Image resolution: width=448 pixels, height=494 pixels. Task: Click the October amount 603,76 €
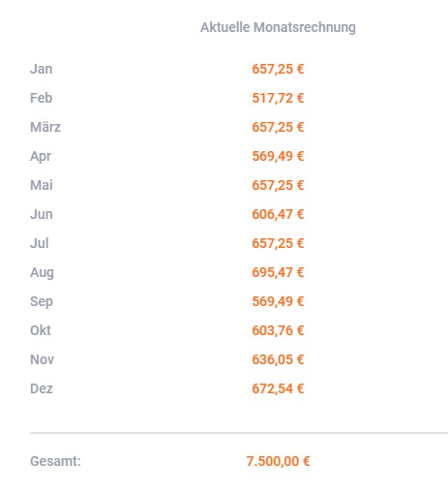(278, 330)
